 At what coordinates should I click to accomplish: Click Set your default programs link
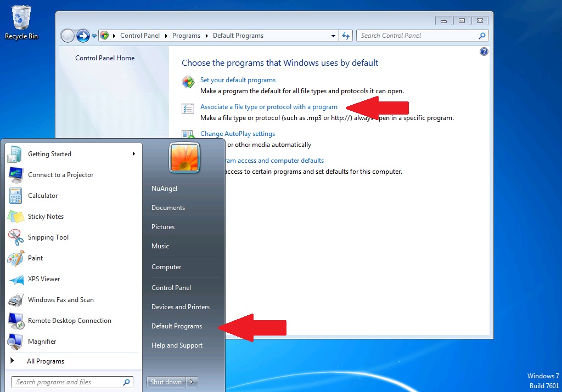[238, 79]
